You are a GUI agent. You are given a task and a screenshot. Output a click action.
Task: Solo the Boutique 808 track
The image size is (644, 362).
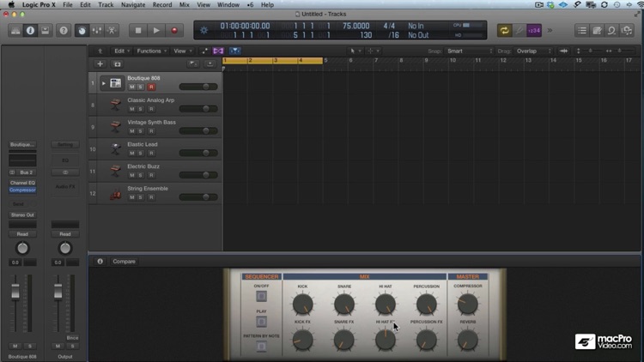[141, 87]
